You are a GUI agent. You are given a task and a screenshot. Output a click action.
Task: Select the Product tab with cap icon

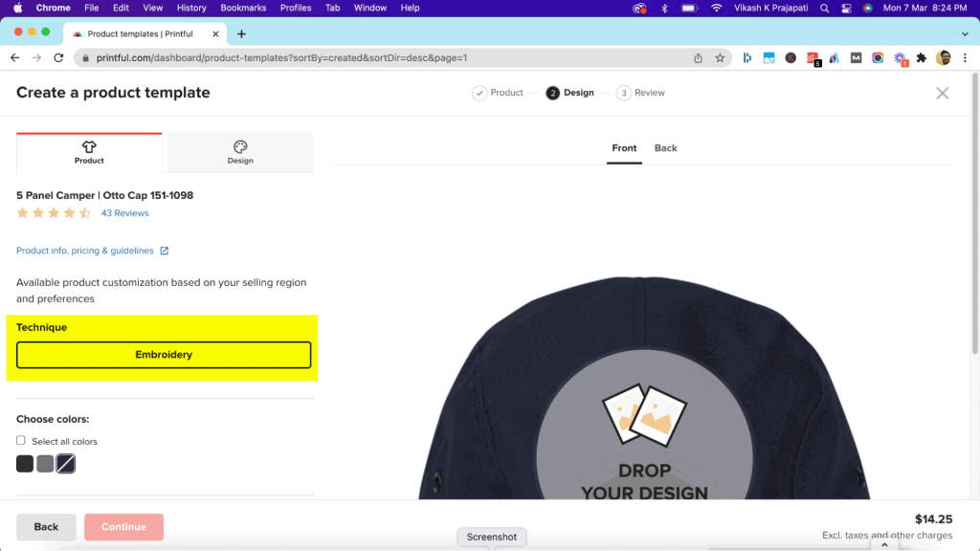coord(88,153)
